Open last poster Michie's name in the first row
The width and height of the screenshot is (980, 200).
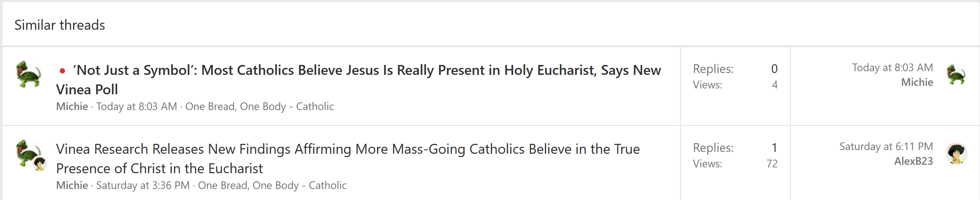pos(917,83)
